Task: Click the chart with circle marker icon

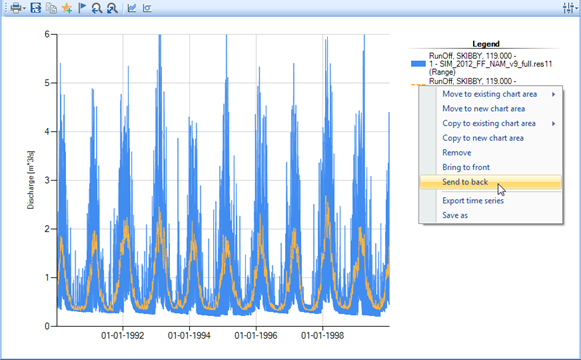Action: click(x=147, y=8)
